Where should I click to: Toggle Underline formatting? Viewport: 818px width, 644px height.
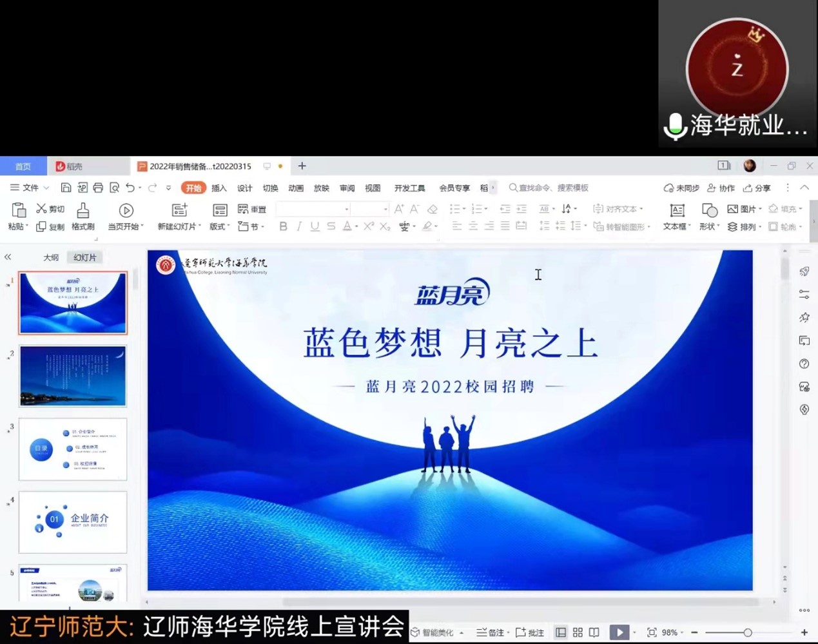pyautogui.click(x=315, y=226)
